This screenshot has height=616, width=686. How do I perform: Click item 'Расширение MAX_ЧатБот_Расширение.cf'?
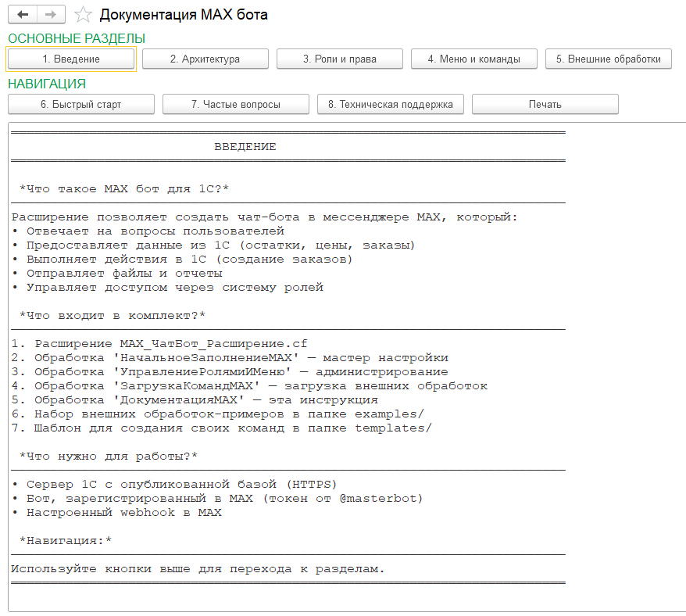click(x=159, y=344)
